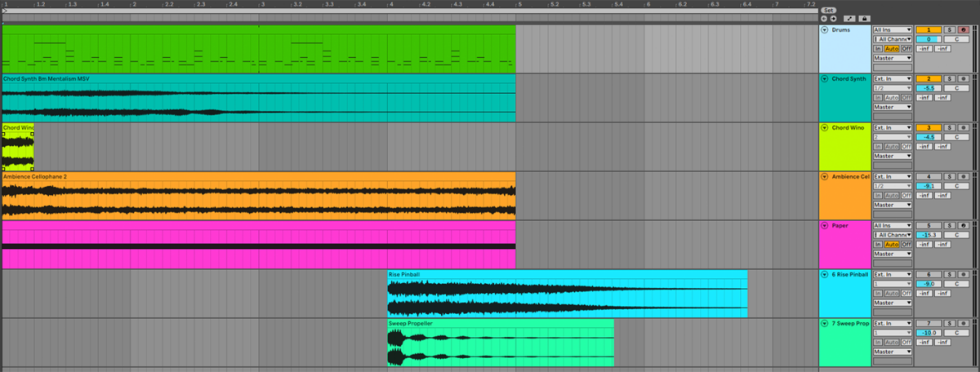Viewport: 980px width, 372px height.
Task: Set Chord Wino monitoring to Off
Action: tap(906, 146)
